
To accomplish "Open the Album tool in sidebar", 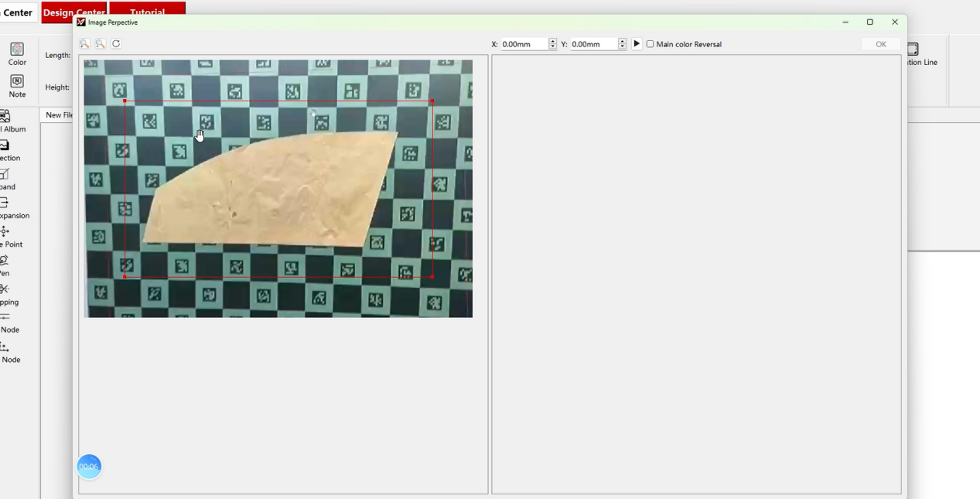I will tap(6, 120).
